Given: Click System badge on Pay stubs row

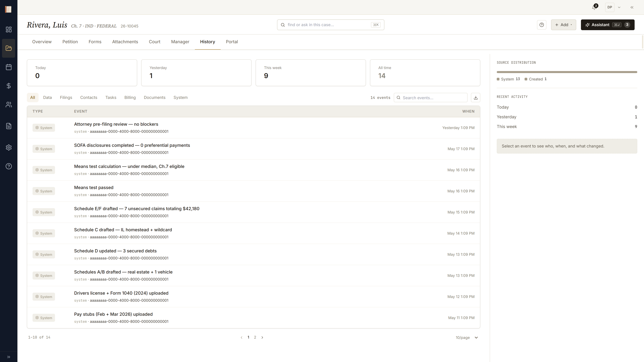Looking at the screenshot, I should (44, 318).
